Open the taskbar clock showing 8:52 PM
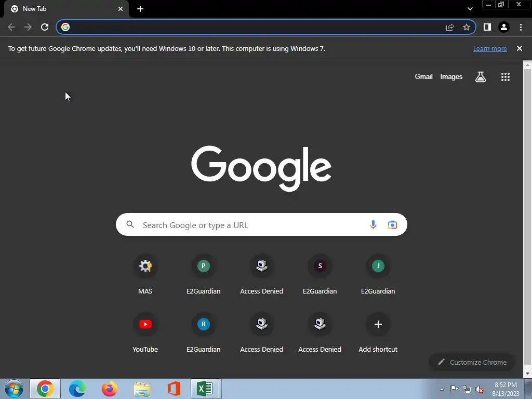The height and width of the screenshot is (399, 532). [506, 389]
